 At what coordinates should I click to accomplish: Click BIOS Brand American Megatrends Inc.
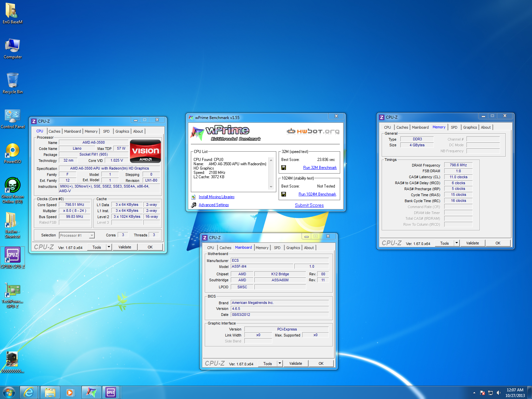pos(280,303)
